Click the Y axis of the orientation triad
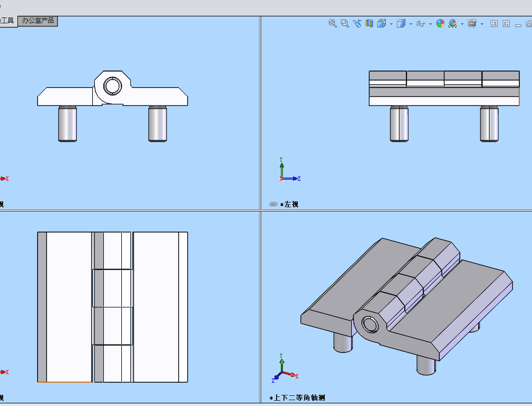The width and height of the screenshot is (532, 406). point(281,165)
